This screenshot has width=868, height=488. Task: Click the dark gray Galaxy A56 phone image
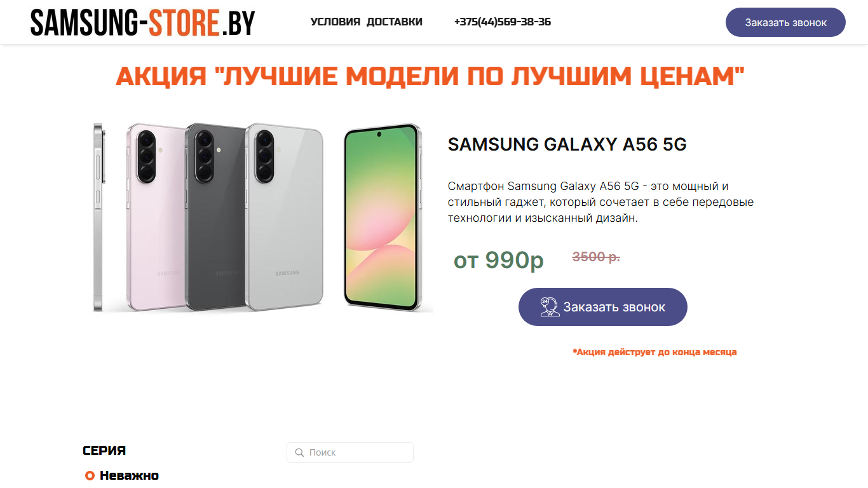click(215, 217)
